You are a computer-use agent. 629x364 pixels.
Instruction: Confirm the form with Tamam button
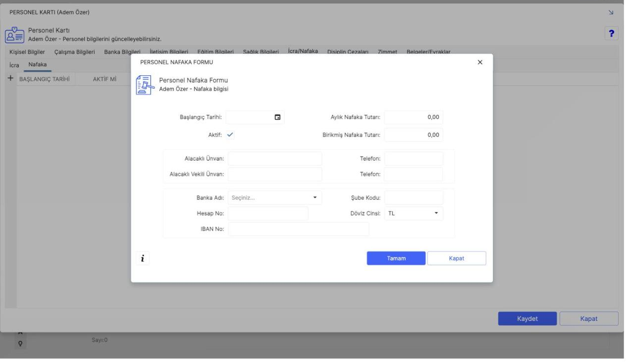(x=396, y=258)
